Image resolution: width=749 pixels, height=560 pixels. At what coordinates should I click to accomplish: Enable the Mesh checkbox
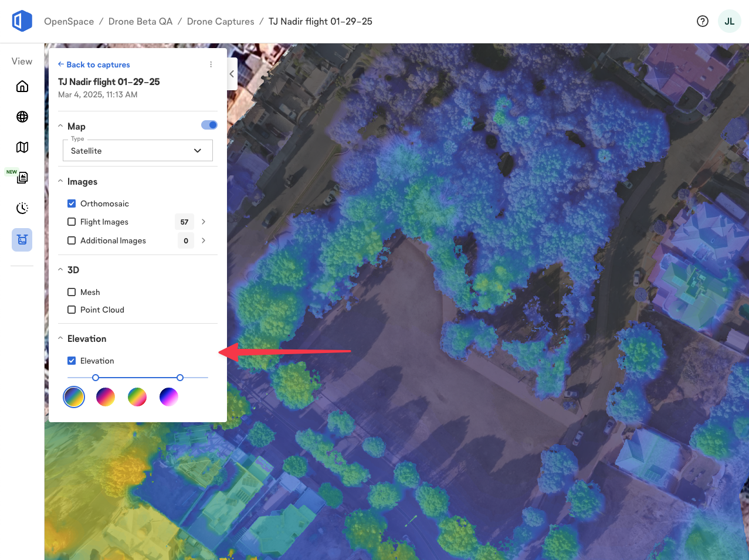72,292
